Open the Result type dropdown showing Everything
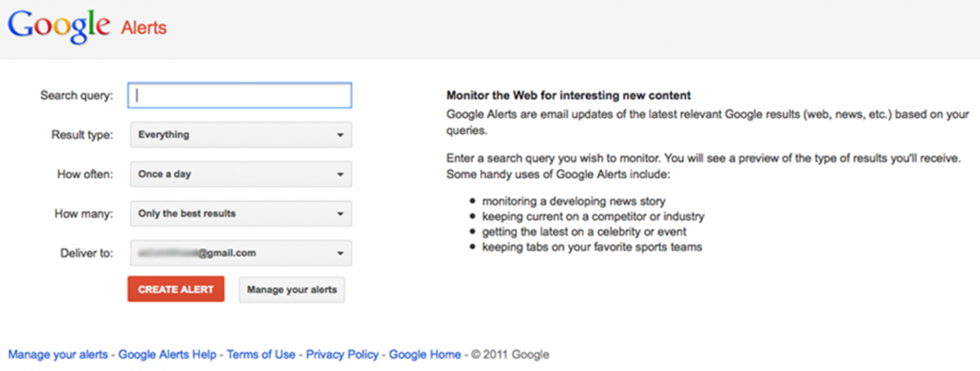 click(x=241, y=135)
